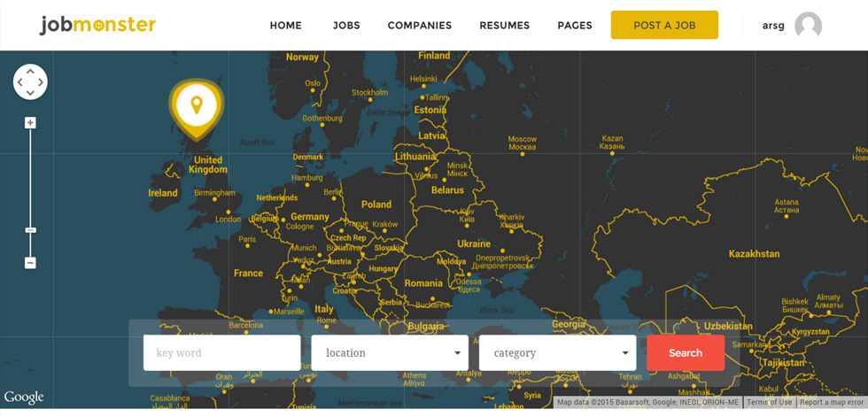This screenshot has width=868, height=417.
Task: Pan map up with top arrow
Action: (30, 72)
